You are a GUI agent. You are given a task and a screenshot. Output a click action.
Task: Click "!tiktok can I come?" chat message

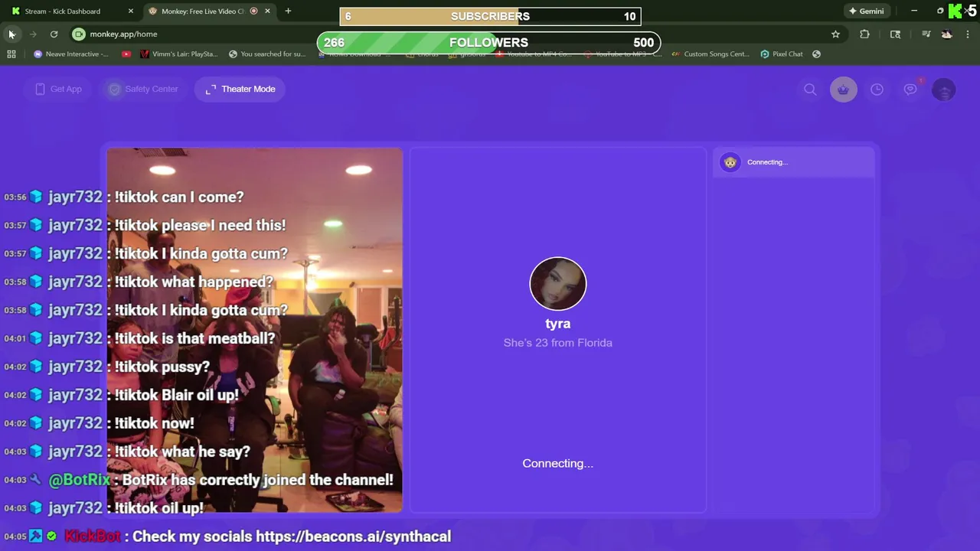(179, 197)
